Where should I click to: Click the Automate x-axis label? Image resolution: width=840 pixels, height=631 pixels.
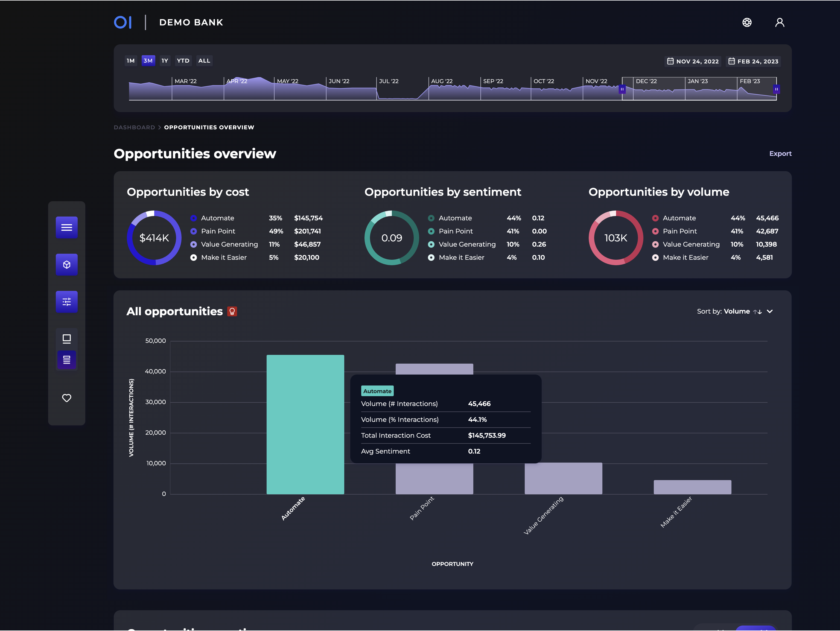pos(293,508)
